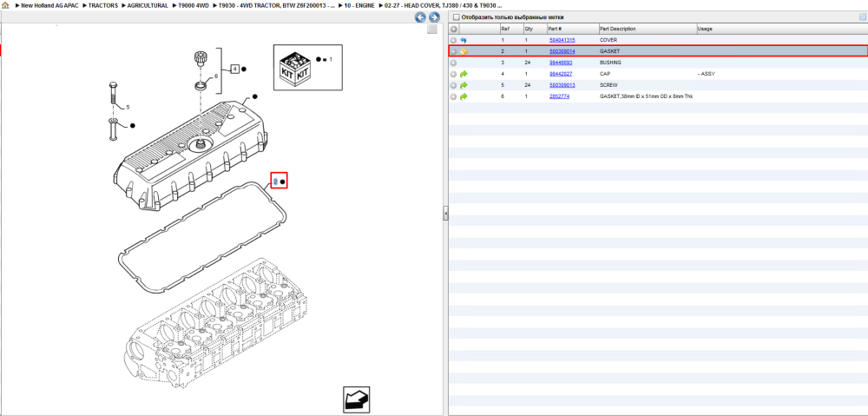Click the yellow box icon in the 500309014 GASKET row
The width and height of the screenshot is (868, 416).
pyautogui.click(x=464, y=51)
